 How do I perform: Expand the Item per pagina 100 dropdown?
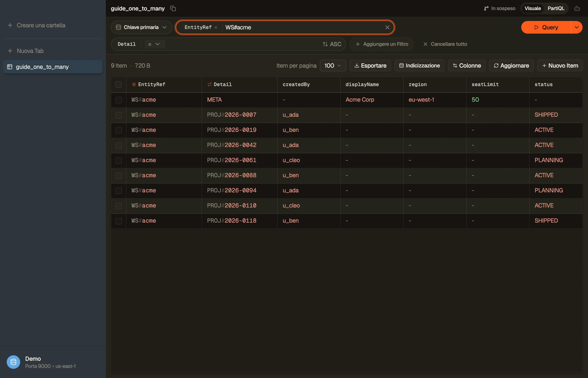[333, 66]
